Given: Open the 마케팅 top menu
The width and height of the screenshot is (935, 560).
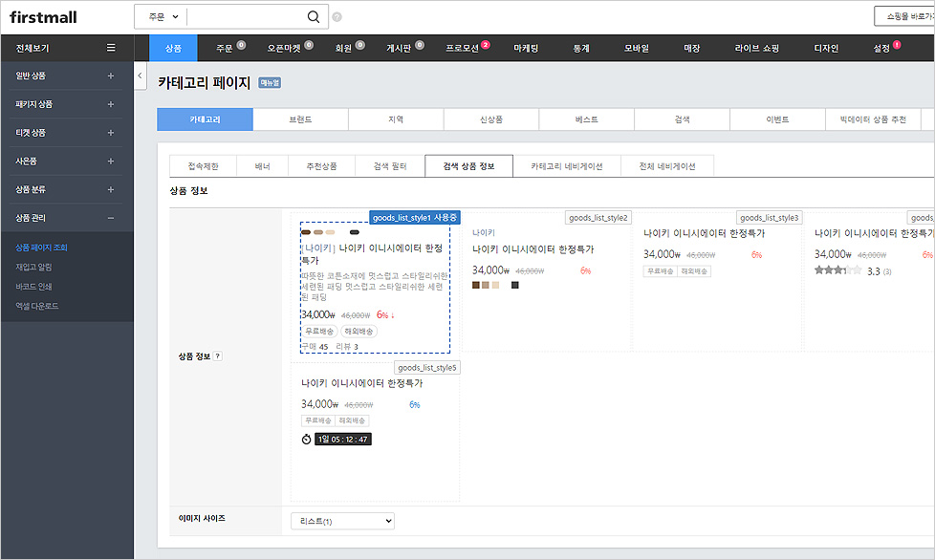Looking at the screenshot, I should click(x=526, y=48).
